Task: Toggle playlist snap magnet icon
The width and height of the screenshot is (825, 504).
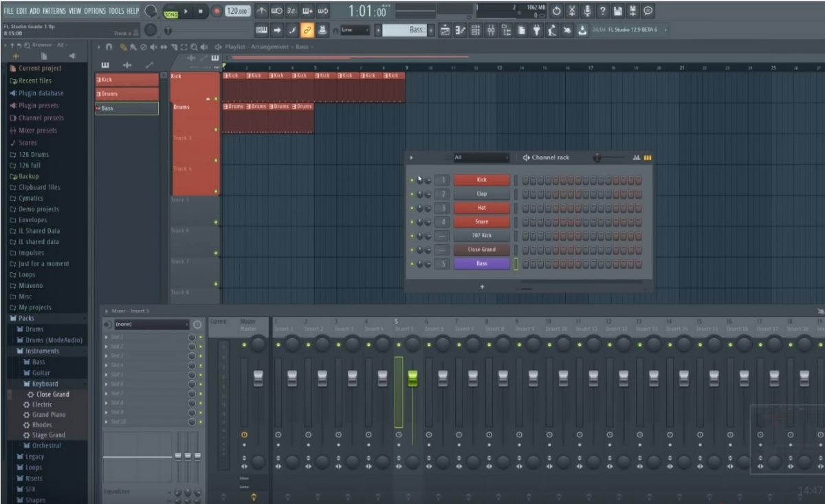Action: (109, 47)
